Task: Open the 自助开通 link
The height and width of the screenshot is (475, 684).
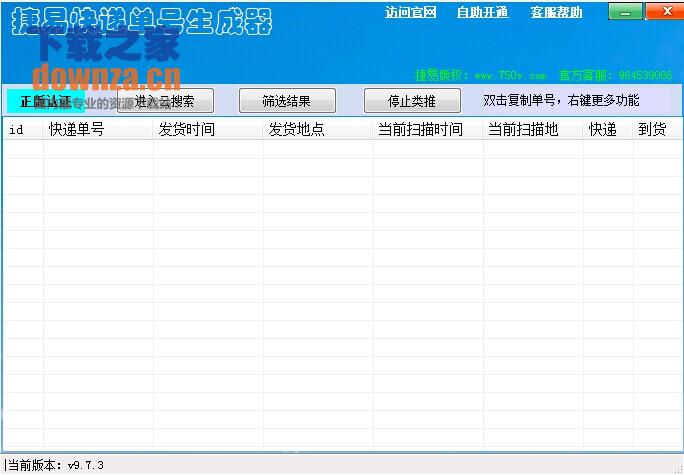Action: [x=482, y=13]
